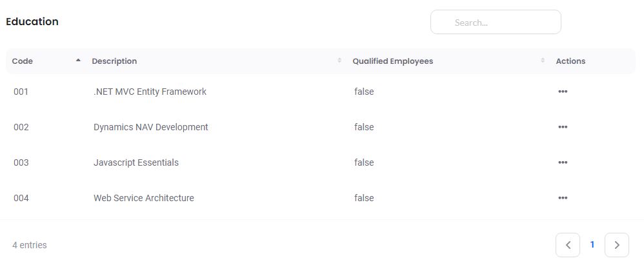
Task: Click the Dynamics NAV Development description
Action: (x=150, y=127)
